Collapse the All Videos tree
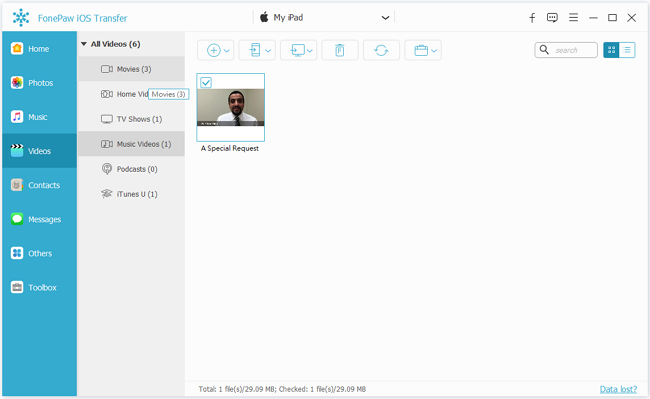The width and height of the screenshot is (650, 399). (x=84, y=44)
